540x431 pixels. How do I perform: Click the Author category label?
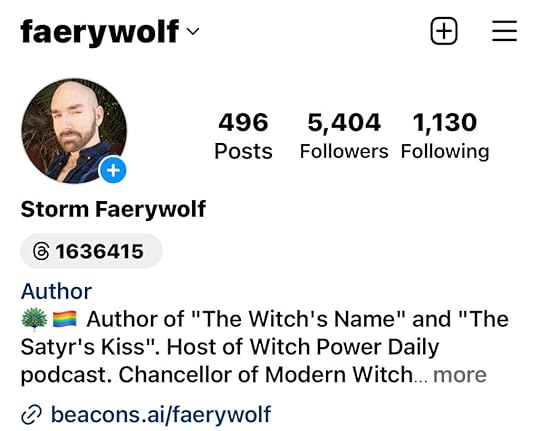click(56, 291)
